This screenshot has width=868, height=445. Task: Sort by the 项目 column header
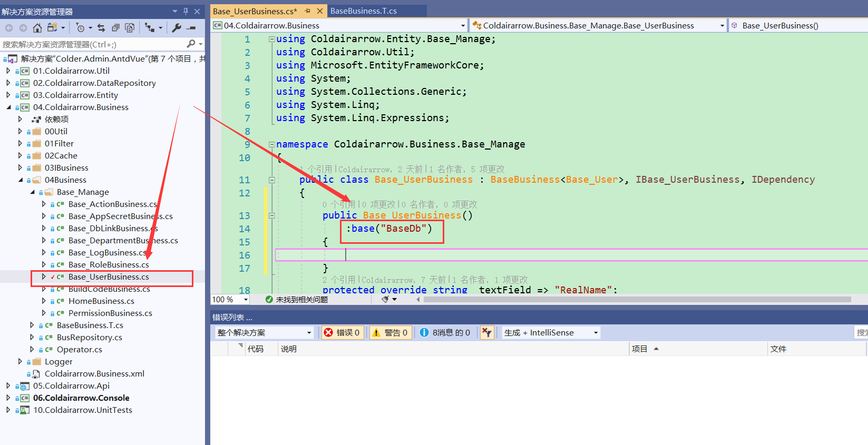[x=639, y=349]
